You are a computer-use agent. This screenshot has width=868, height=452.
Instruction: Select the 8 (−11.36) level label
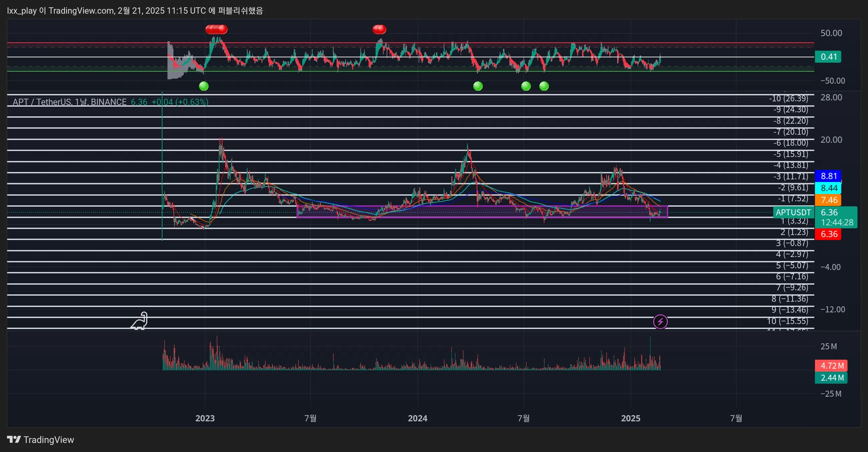[x=790, y=299]
